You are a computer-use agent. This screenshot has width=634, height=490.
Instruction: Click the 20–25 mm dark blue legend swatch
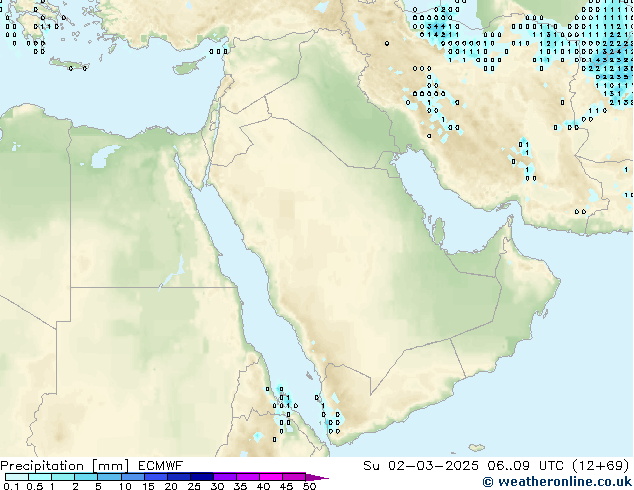(178, 477)
